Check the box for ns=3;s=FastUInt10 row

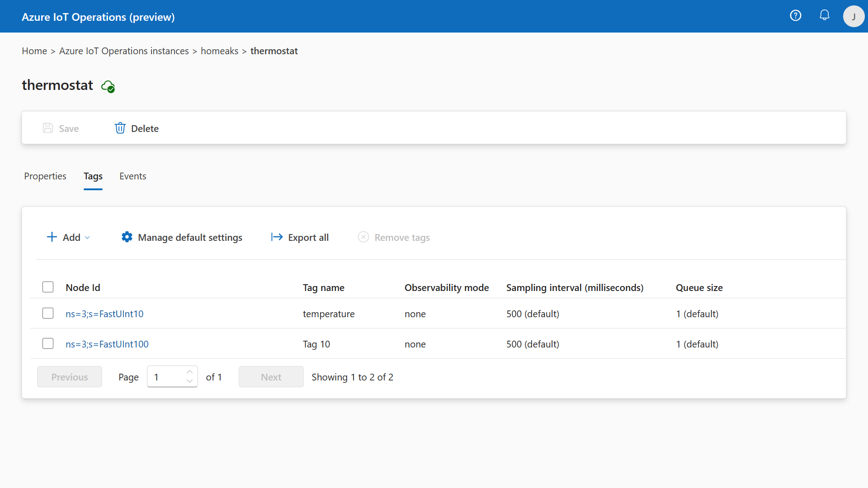click(48, 314)
